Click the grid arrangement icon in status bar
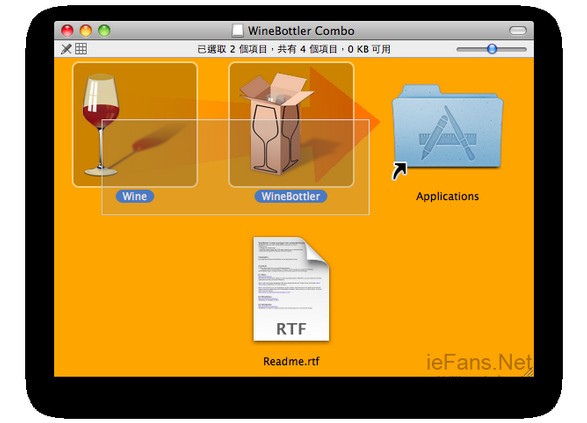 point(81,49)
